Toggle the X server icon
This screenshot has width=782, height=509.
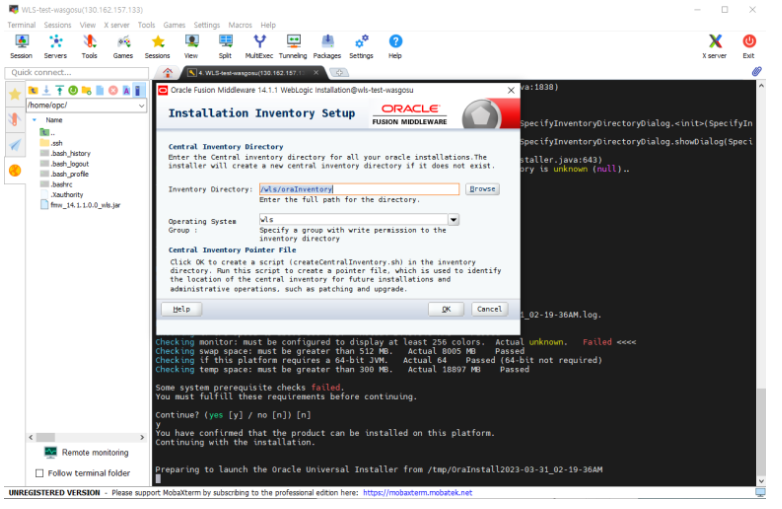click(x=715, y=46)
